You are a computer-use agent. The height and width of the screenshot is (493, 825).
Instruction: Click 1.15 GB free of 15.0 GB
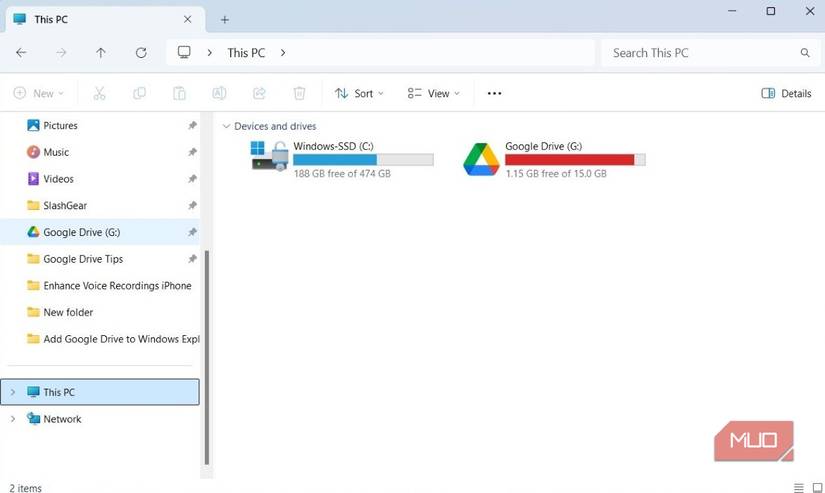(556, 174)
